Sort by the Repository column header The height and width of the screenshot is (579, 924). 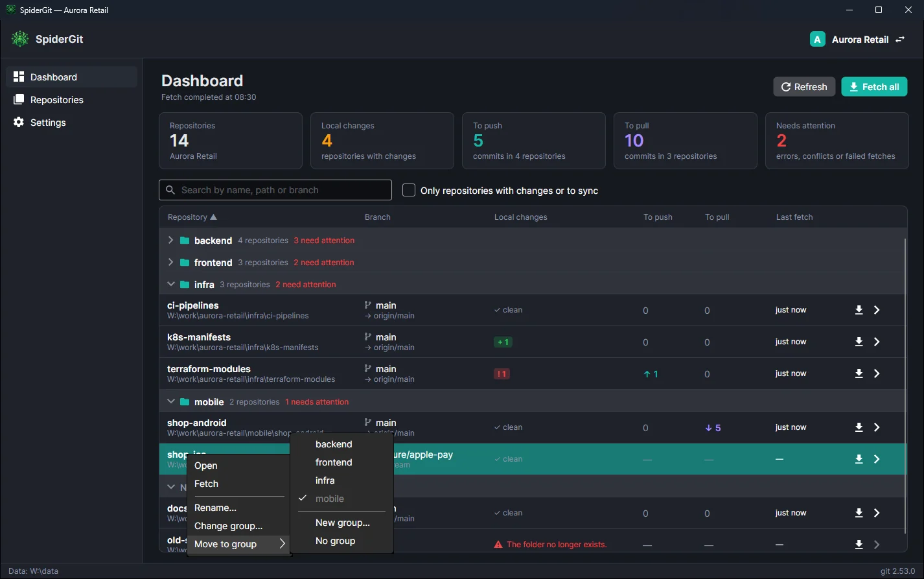(192, 217)
